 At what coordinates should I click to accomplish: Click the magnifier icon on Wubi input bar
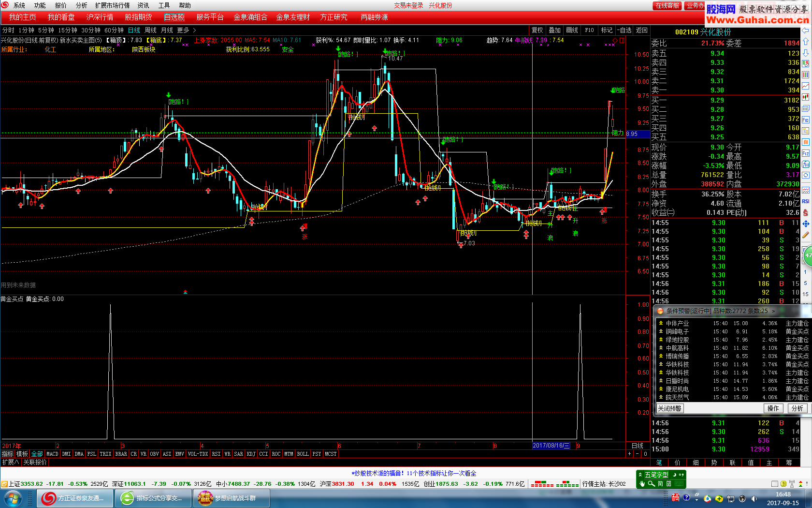click(651, 484)
